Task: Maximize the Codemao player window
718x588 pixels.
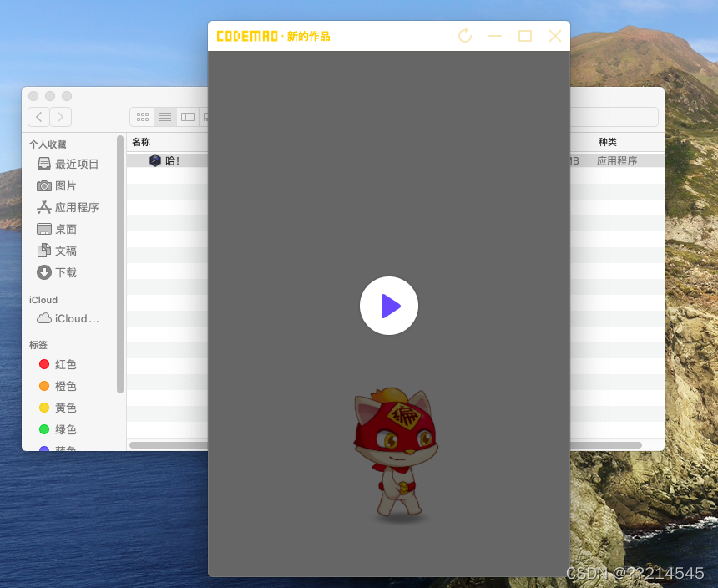Action: 525,36
